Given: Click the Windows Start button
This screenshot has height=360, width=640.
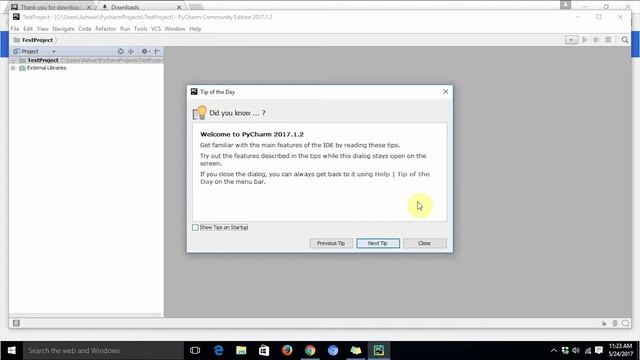Looking at the screenshot, I should click(x=11, y=351).
